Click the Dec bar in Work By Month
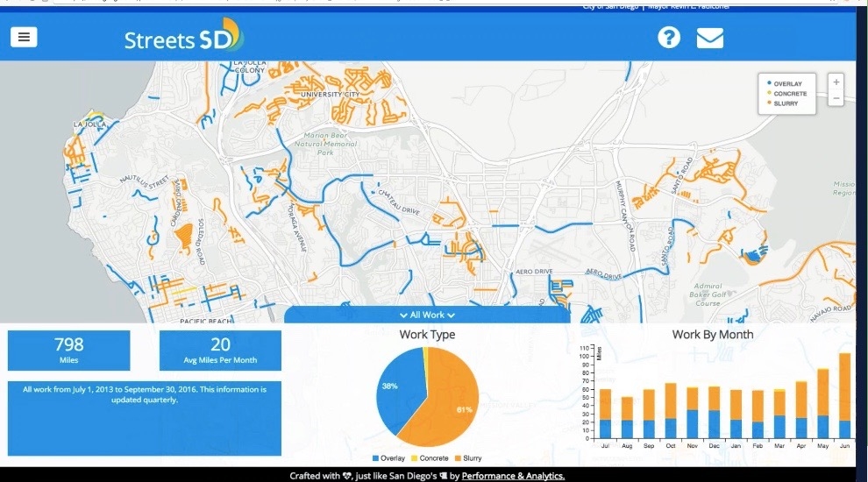Screen dimensions: 868x482 [714, 412]
